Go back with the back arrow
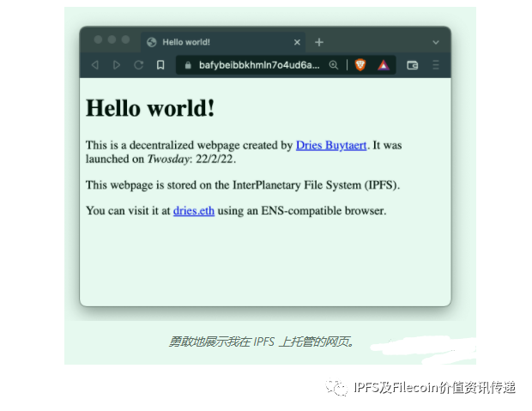 95,64
